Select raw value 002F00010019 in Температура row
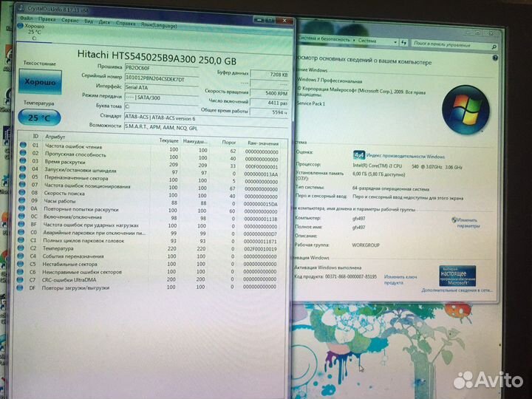This screenshot has width=532, height=399. point(260,249)
